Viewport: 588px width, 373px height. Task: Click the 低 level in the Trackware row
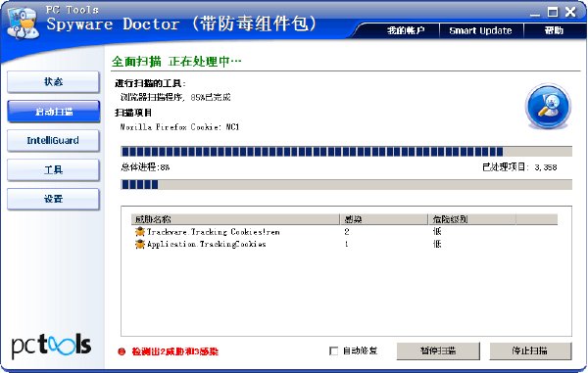437,231
